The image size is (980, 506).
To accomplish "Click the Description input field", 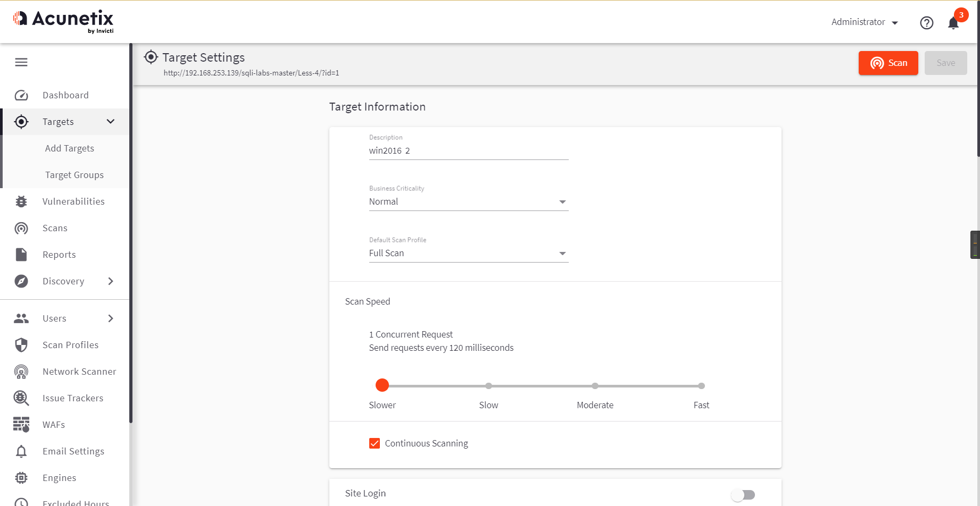I will point(468,151).
